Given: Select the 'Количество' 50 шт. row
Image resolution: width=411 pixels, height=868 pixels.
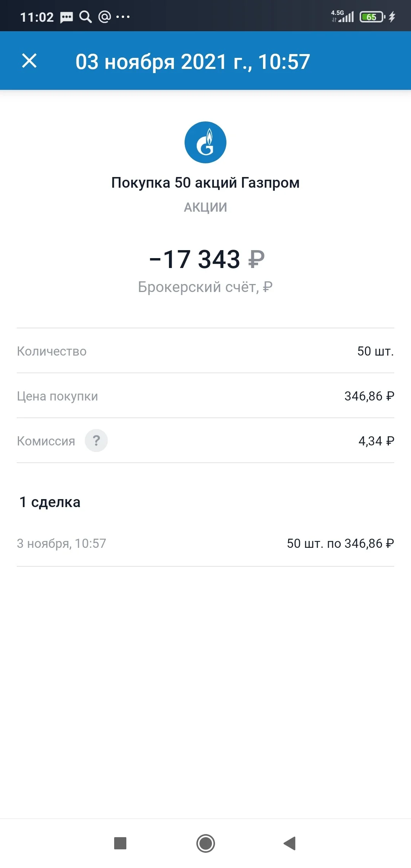Looking at the screenshot, I should [x=205, y=351].
